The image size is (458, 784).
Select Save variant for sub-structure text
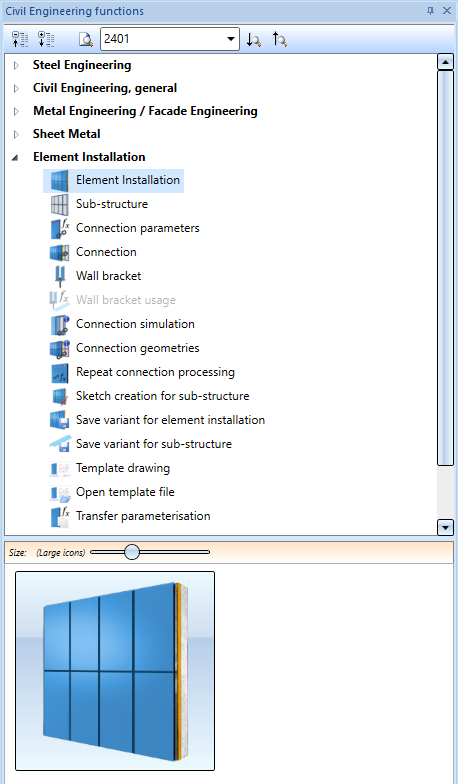[x=154, y=444]
